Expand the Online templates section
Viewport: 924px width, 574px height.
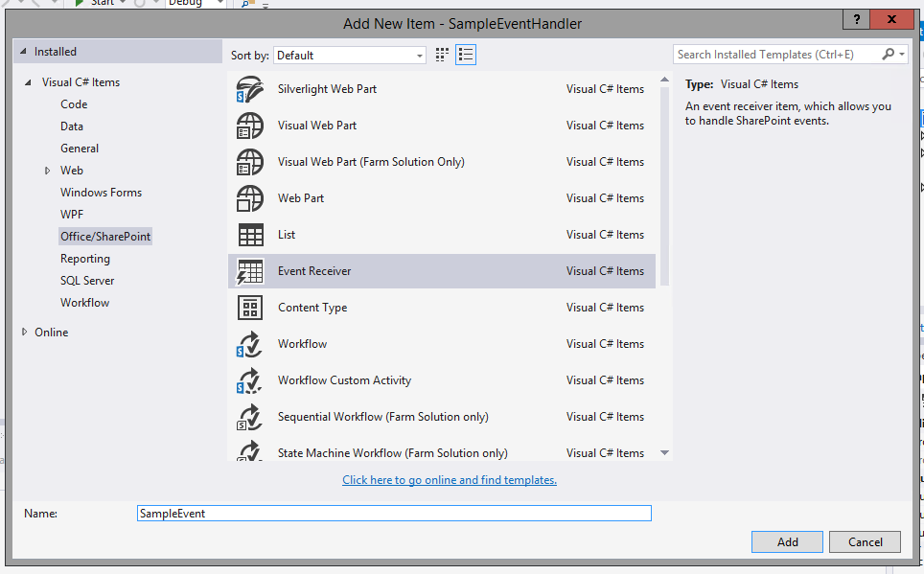[24, 332]
